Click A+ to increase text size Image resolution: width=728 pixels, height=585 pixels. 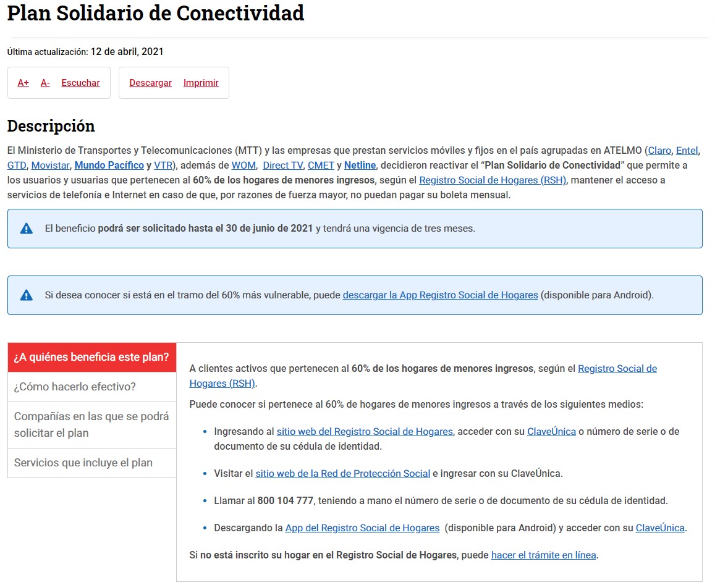22,82
